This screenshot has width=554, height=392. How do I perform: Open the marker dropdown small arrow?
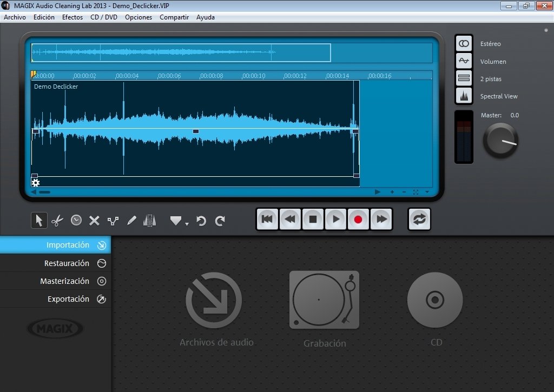pyautogui.click(x=187, y=224)
